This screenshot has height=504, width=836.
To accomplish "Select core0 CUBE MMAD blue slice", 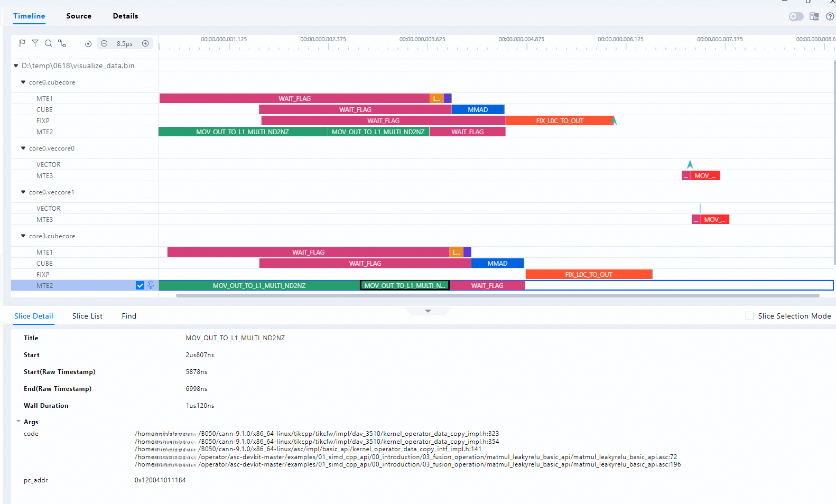I will point(478,109).
